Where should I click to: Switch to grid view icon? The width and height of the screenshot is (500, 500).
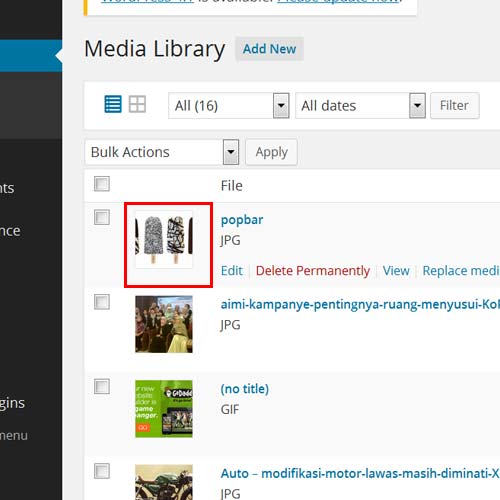click(x=137, y=104)
